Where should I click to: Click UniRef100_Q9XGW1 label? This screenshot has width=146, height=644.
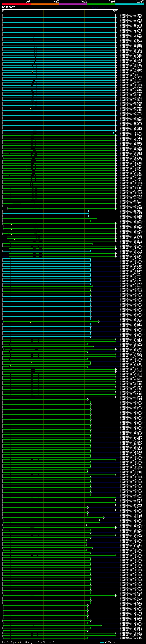(131, 110)
